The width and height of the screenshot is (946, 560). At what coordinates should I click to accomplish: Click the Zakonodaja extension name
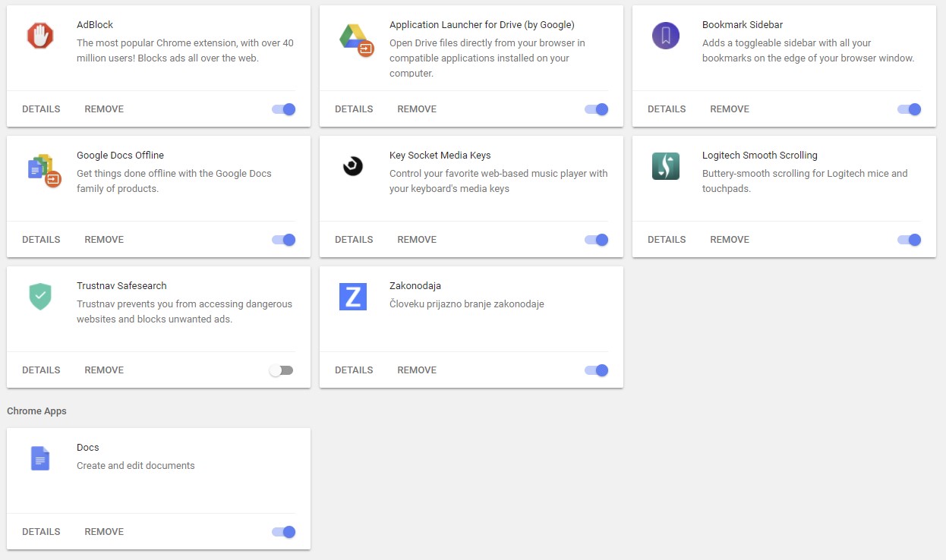click(415, 286)
